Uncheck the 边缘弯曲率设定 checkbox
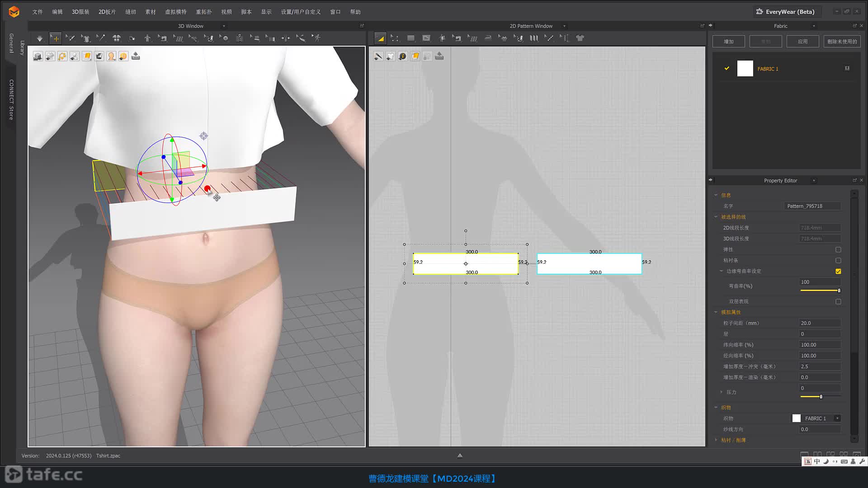This screenshot has width=868, height=488. (838, 272)
